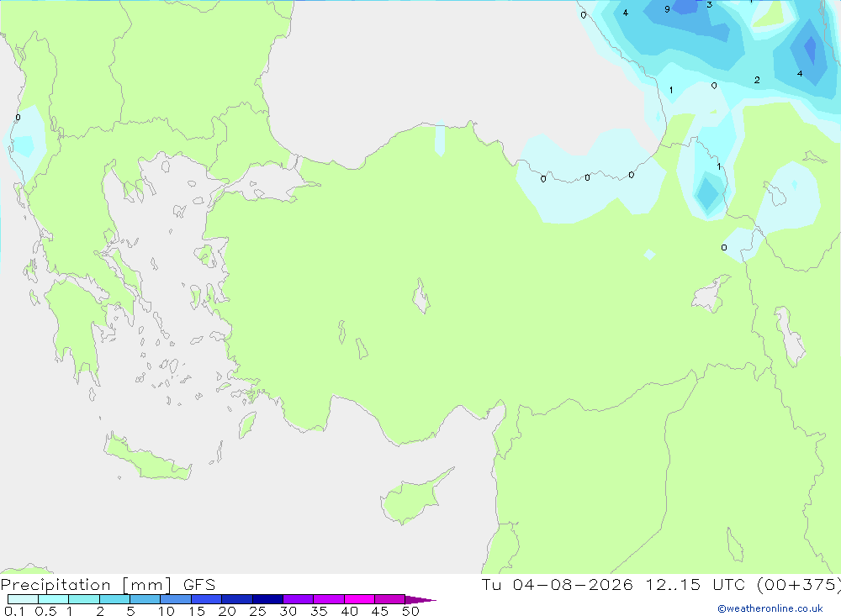Screen dimensions: 841x616
Task: Click the "10" scale label
Action: point(167,611)
